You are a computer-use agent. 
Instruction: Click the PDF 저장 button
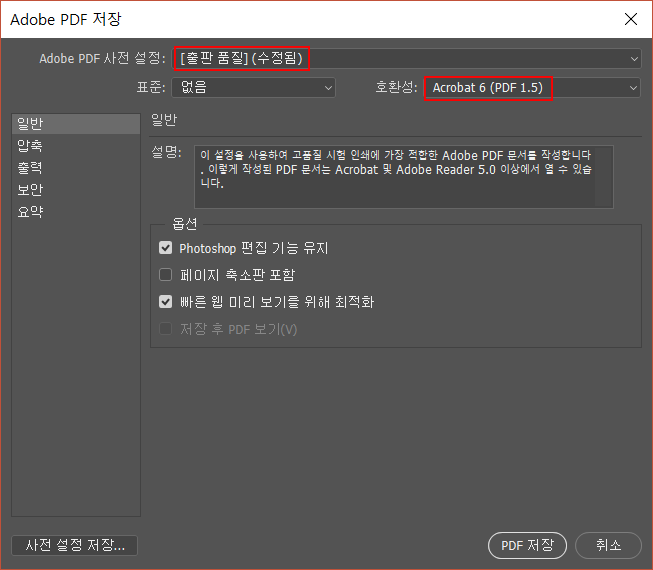(x=527, y=545)
